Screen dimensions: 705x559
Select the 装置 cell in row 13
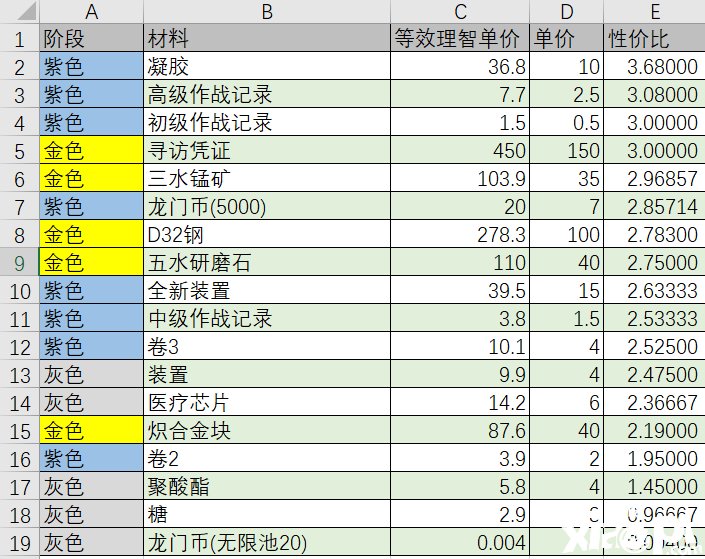click(267, 374)
